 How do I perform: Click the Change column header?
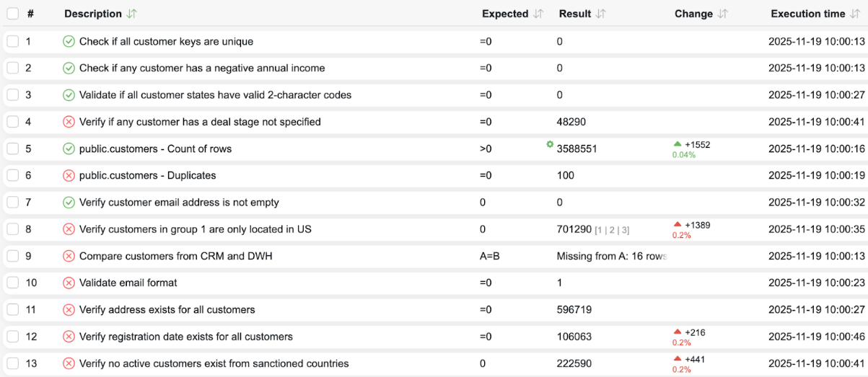693,14
